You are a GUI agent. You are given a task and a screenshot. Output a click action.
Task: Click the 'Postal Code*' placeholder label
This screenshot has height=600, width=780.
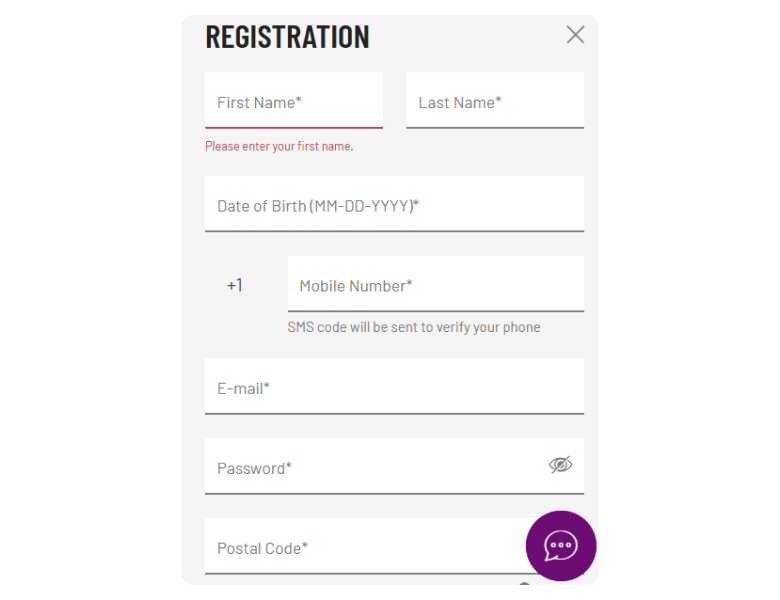pos(262,548)
